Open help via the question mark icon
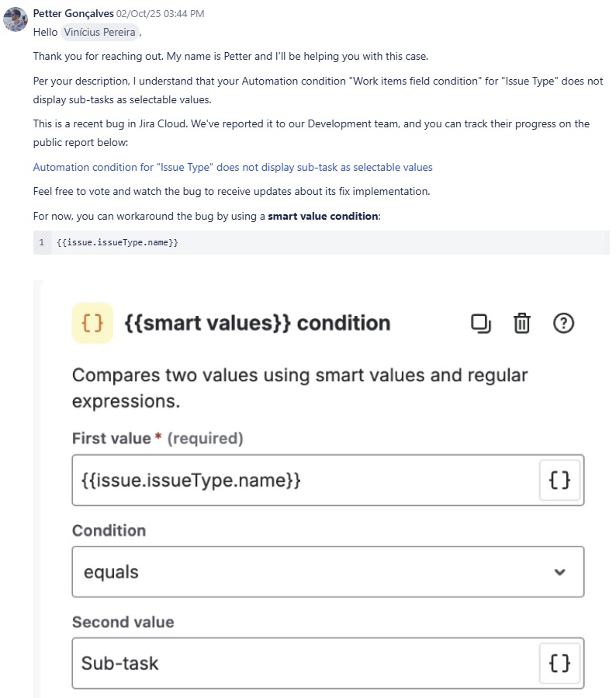 pyautogui.click(x=563, y=323)
